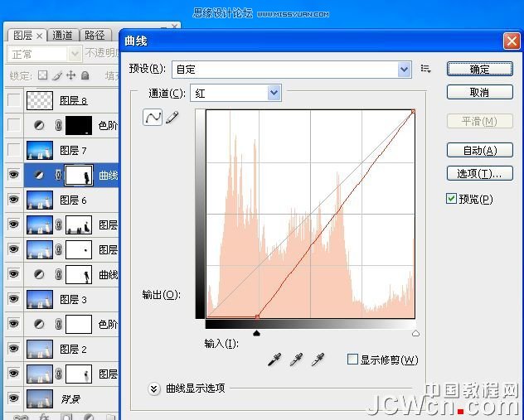Click the 自动(A) button
Screen dimensions: 524x420
click(479, 150)
